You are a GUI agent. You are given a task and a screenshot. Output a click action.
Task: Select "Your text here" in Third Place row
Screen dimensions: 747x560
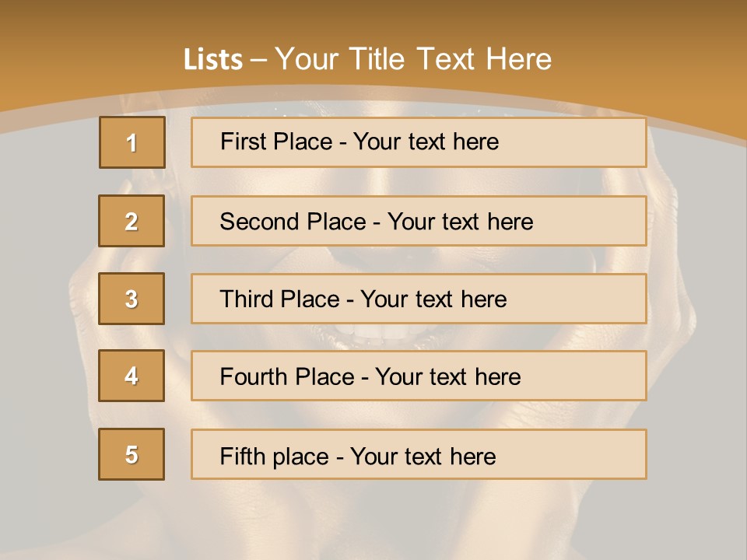[x=433, y=299]
